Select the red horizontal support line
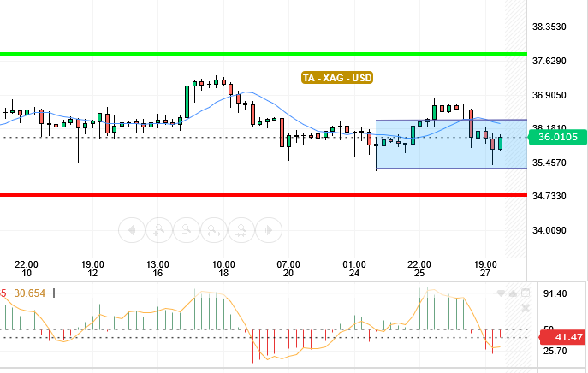 tap(263, 195)
